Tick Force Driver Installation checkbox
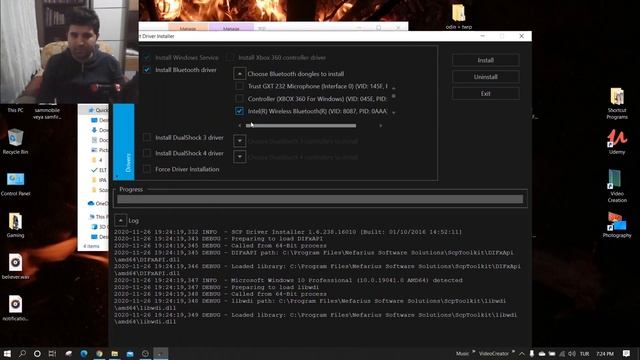This screenshot has width=640, height=360. [x=147, y=169]
